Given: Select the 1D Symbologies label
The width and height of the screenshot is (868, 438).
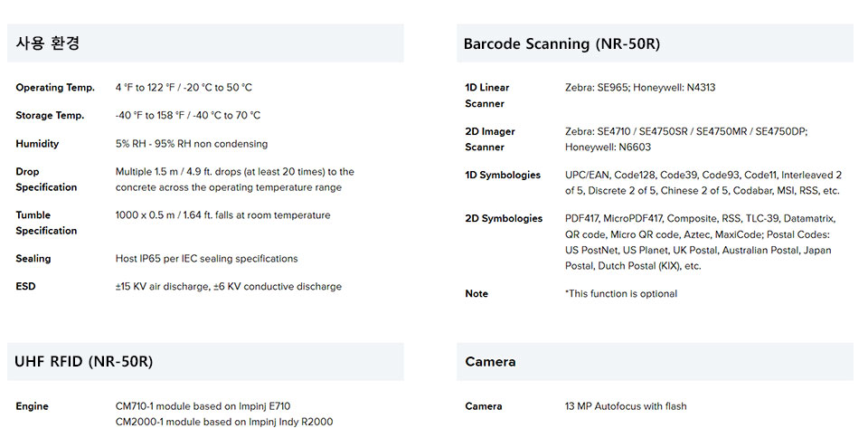Looking at the screenshot, I should click(503, 175).
